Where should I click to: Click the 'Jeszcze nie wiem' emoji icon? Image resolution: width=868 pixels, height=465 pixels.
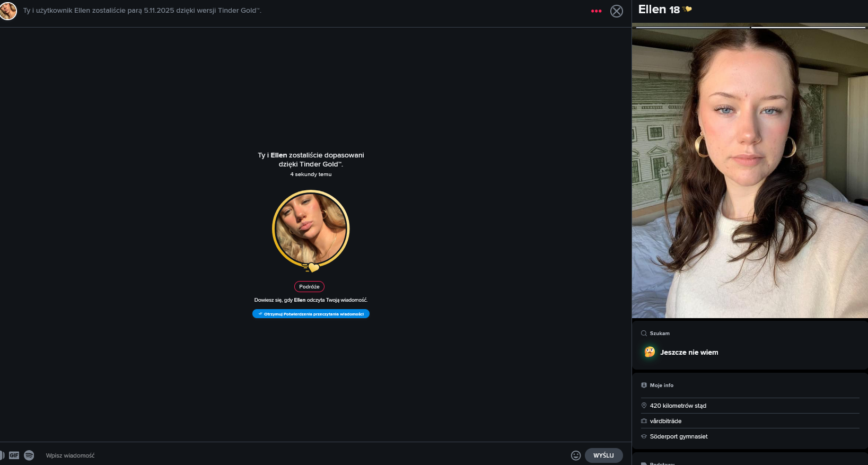650,352
